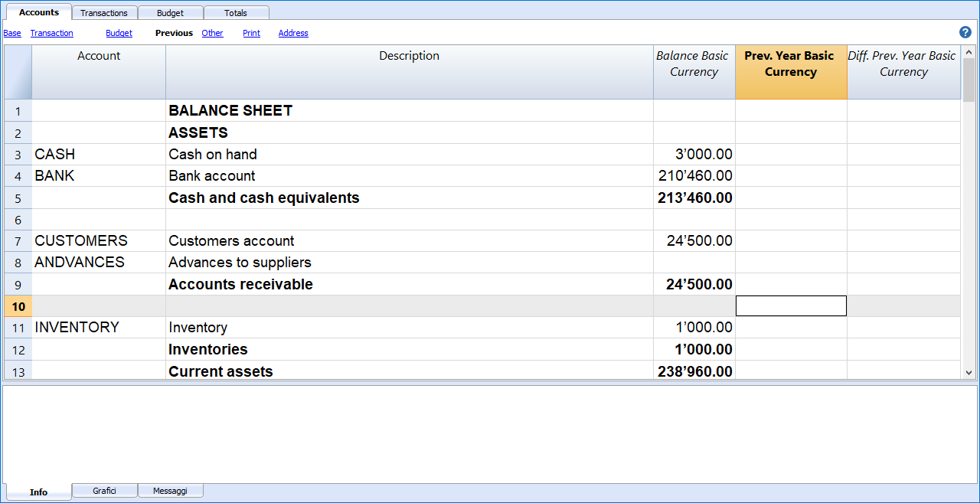Click the Inventories description cell
Screen dimensions: 980x503
(x=410, y=350)
